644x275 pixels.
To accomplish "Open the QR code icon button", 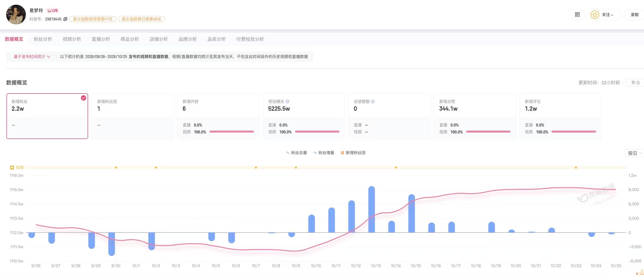I will point(577,15).
